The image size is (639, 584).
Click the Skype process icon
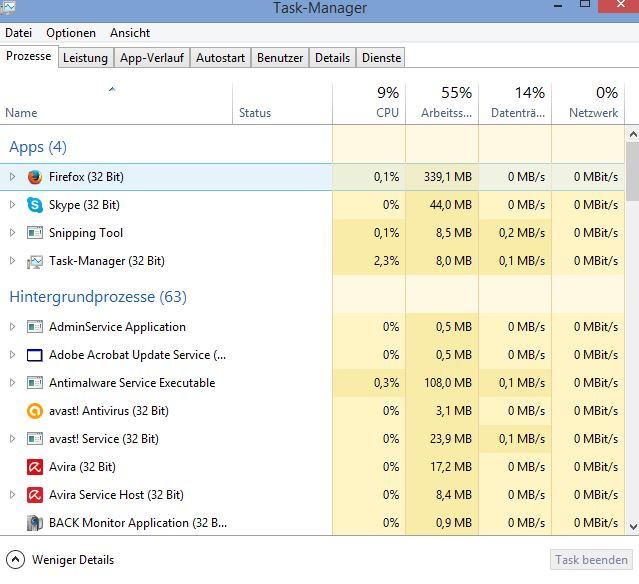(x=35, y=205)
